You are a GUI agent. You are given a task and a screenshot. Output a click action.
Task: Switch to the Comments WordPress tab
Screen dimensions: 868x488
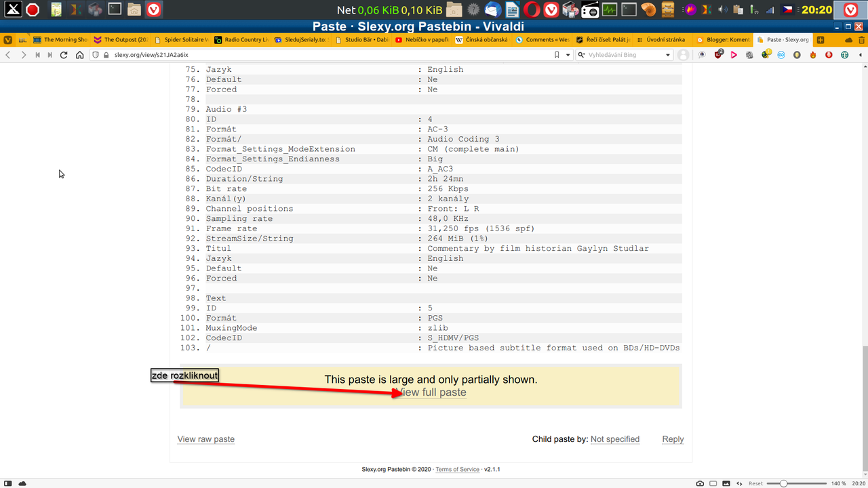(x=543, y=39)
